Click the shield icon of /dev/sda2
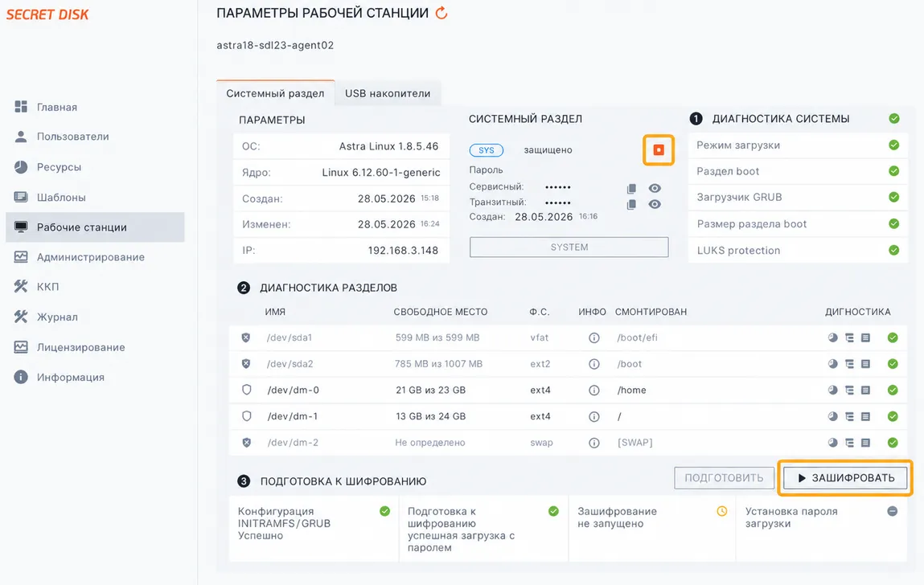 click(x=246, y=364)
